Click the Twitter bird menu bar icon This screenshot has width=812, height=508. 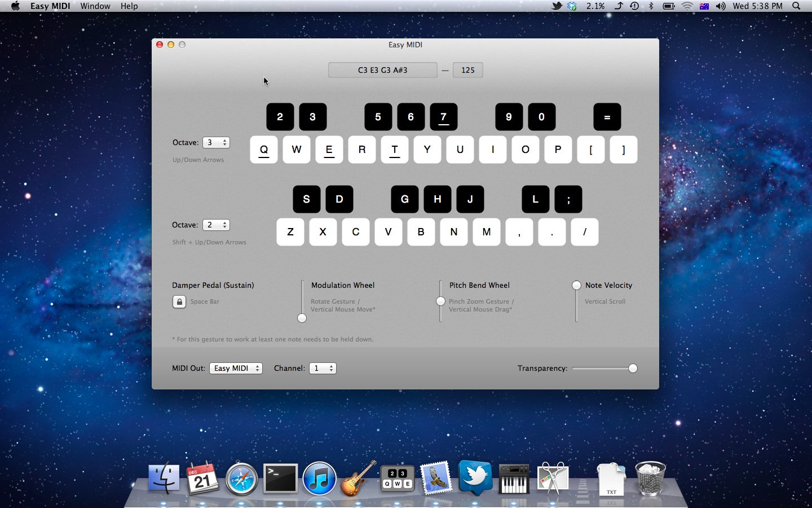557,6
